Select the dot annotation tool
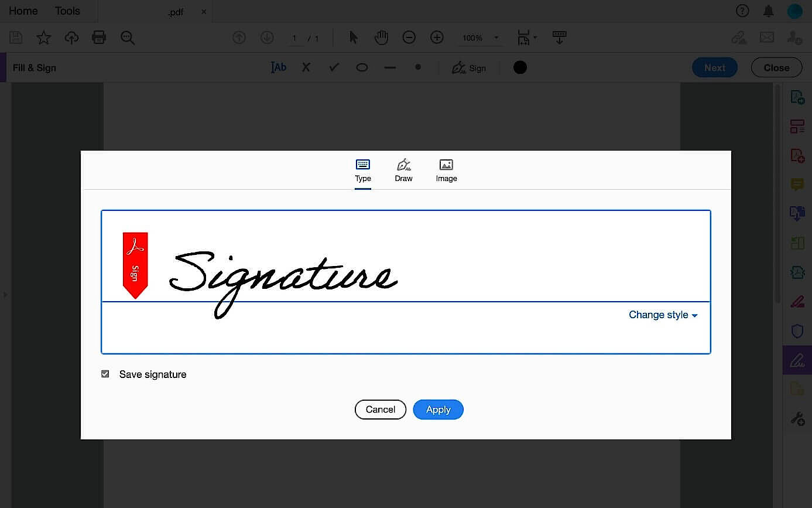812x508 pixels. [x=417, y=67]
